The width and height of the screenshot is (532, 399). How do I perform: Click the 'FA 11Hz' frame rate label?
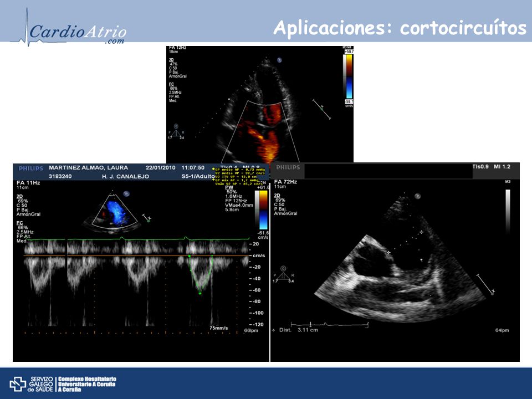click(x=28, y=182)
